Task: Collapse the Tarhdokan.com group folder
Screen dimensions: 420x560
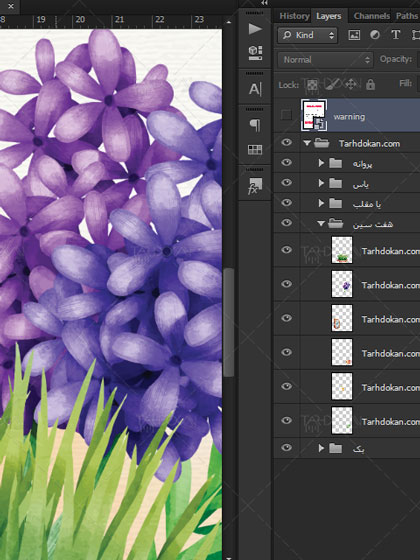Action: click(x=307, y=143)
